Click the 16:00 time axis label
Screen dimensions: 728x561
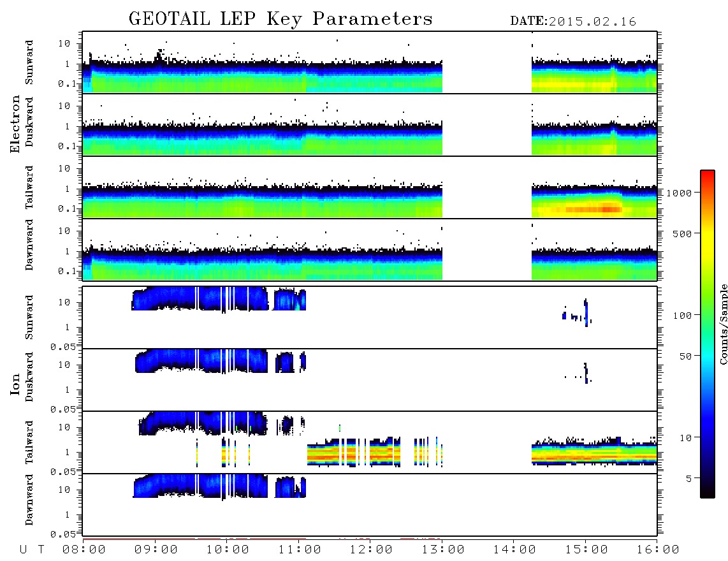click(658, 550)
